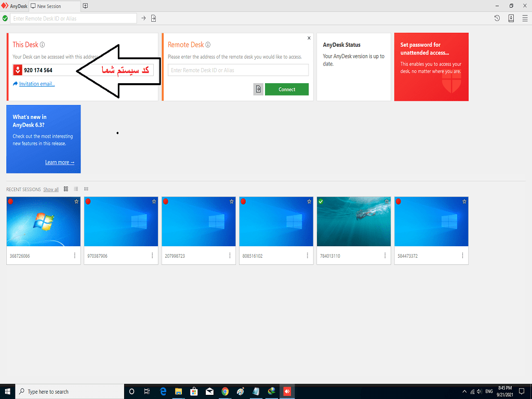Open the What's new in AnyDesk tile
This screenshot has height=399, width=532.
coord(44,139)
